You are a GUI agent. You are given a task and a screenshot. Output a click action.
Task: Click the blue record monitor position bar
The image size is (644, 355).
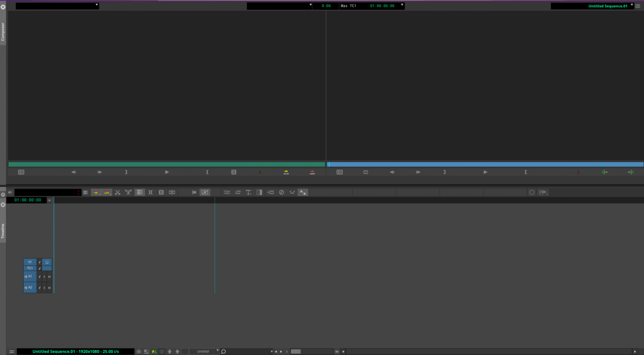[x=485, y=164]
